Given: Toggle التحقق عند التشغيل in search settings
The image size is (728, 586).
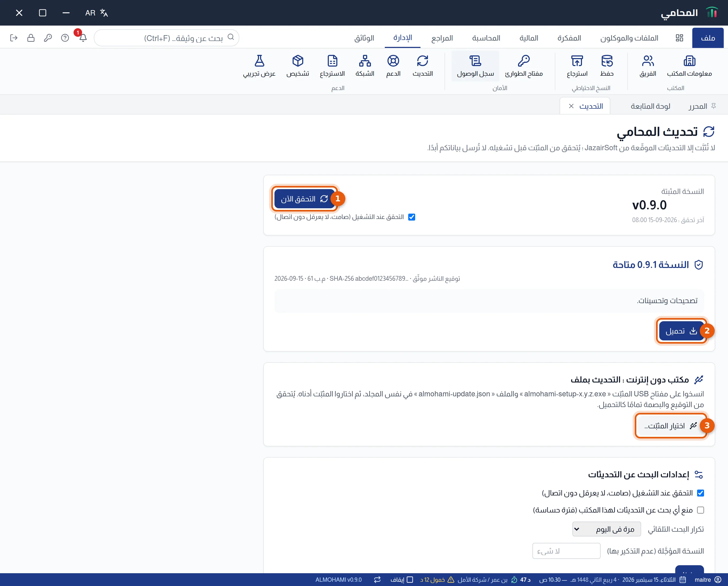Looking at the screenshot, I should pyautogui.click(x=700, y=493).
